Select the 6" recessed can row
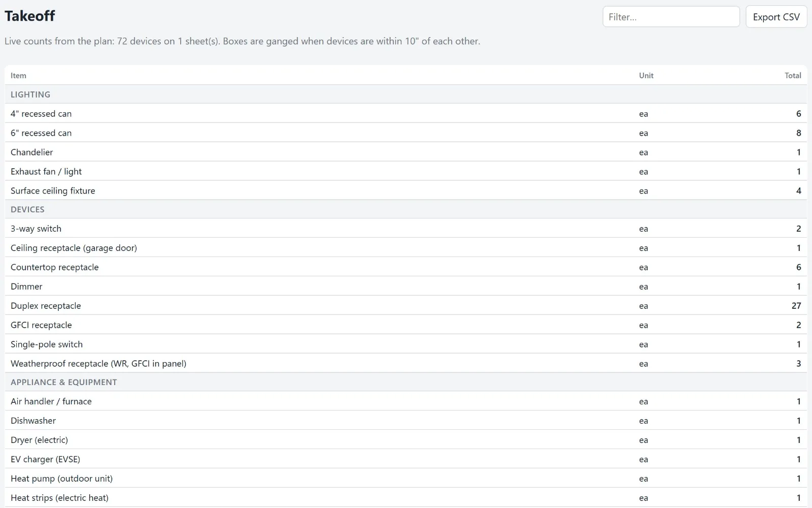This screenshot has width=812, height=508. [406, 133]
